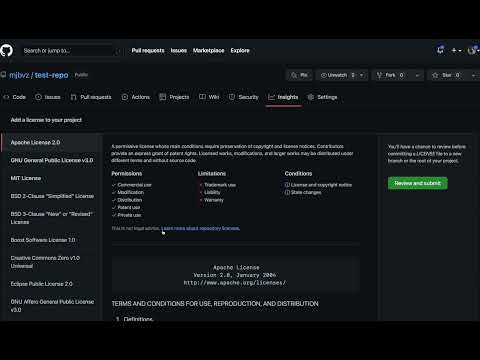Click the Insights graph icon
The image size is (480, 360).
click(271, 97)
